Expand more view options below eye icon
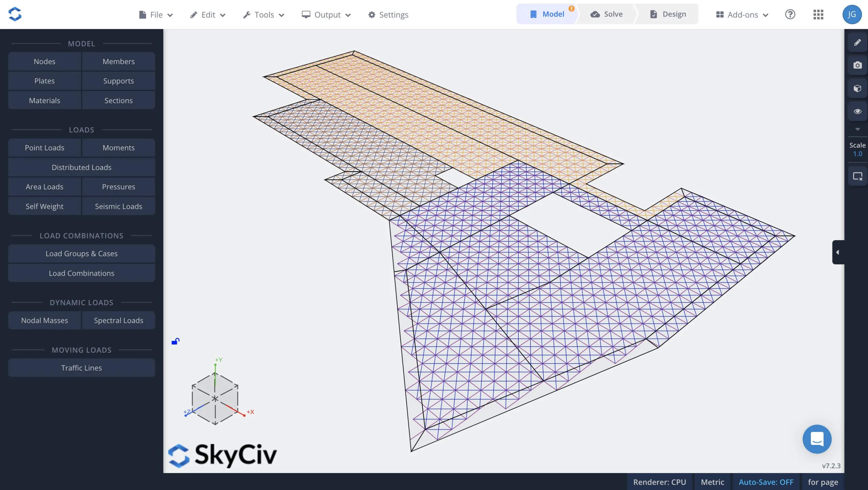 coord(857,129)
